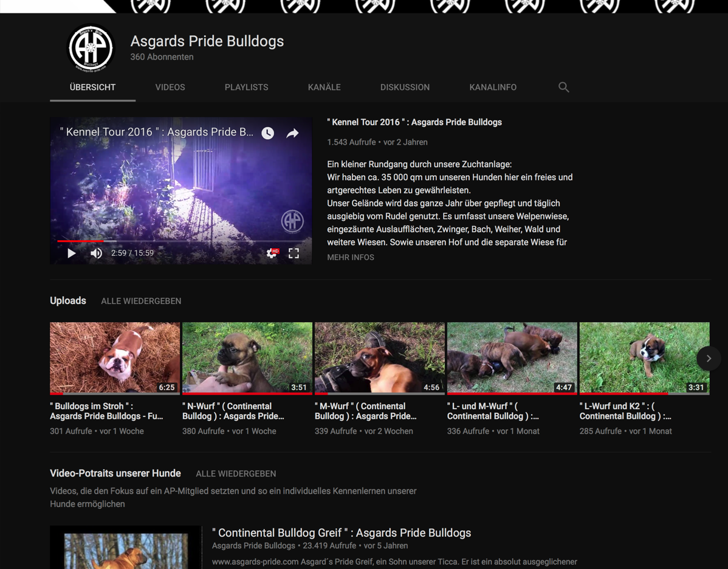Open the Kanalinfo tab
The height and width of the screenshot is (569, 728).
click(x=493, y=87)
